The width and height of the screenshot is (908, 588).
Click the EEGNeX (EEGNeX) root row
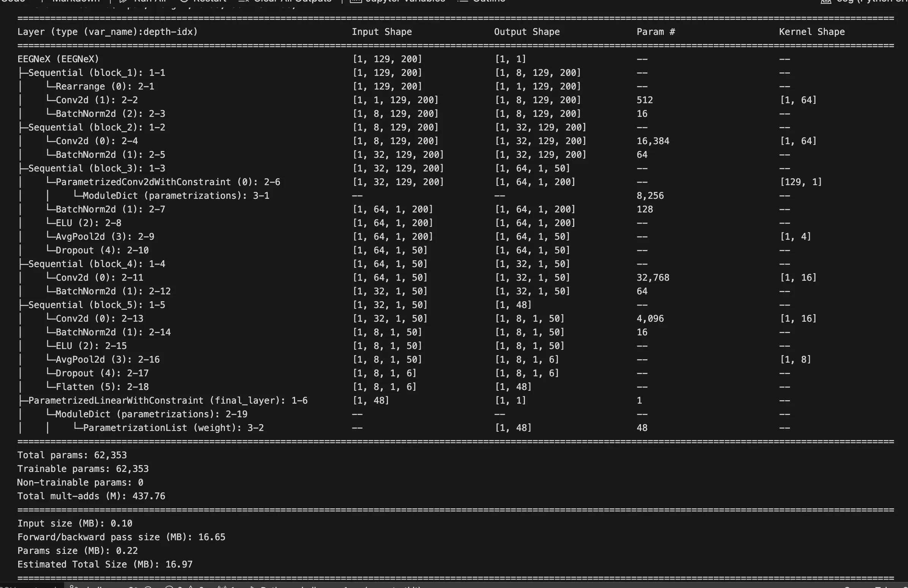point(58,59)
